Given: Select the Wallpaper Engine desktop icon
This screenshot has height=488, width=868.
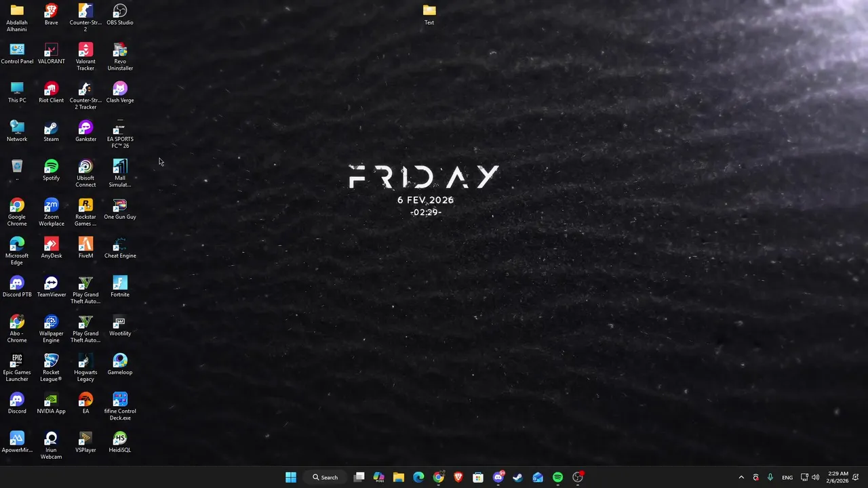Looking at the screenshot, I should pyautogui.click(x=51, y=329).
